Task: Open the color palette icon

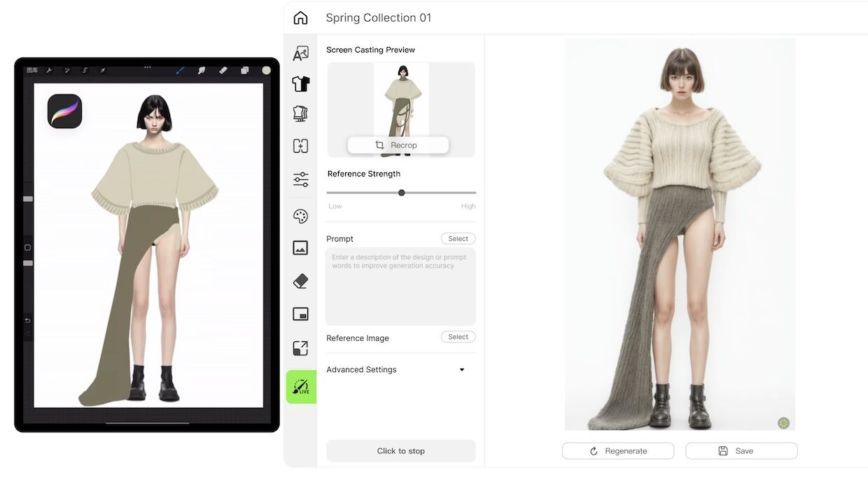Action: click(300, 216)
